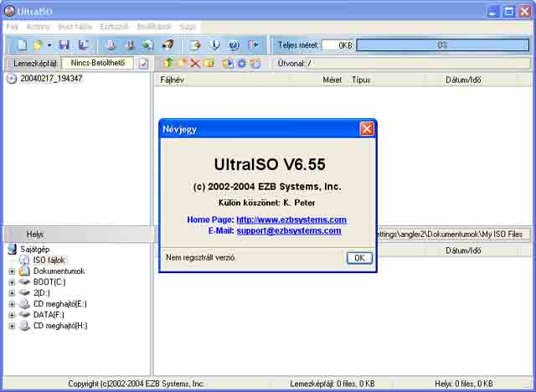Select the BOOT(C:) drive
The width and height of the screenshot is (536, 392).
click(x=49, y=282)
